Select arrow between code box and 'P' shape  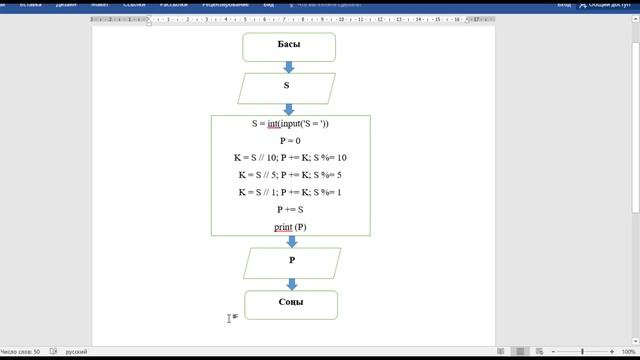tap(292, 242)
